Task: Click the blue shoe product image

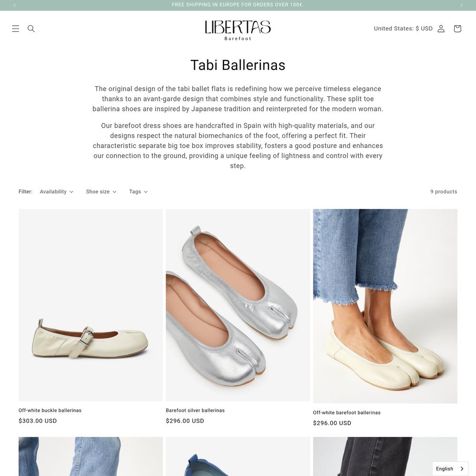Action: 238,456
